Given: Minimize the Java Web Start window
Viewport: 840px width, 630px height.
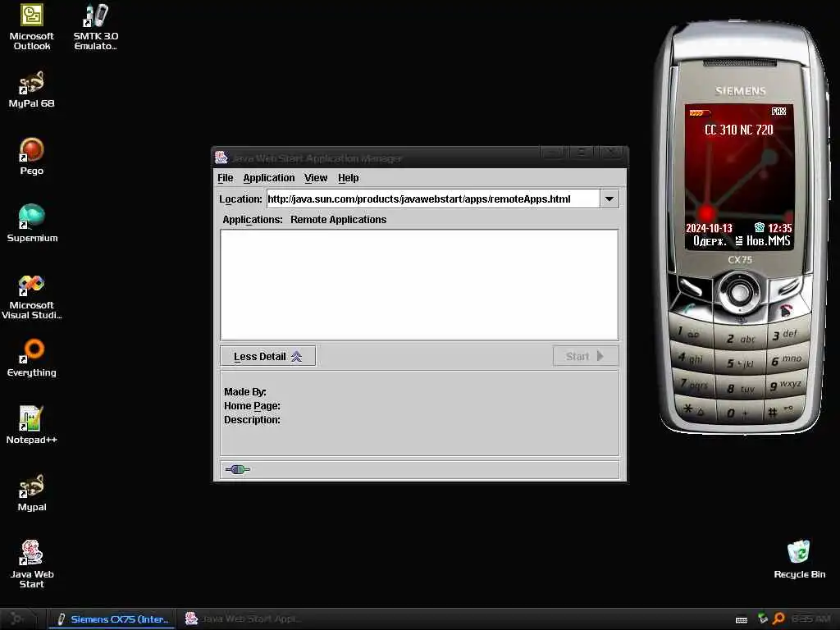Looking at the screenshot, I should (x=554, y=153).
